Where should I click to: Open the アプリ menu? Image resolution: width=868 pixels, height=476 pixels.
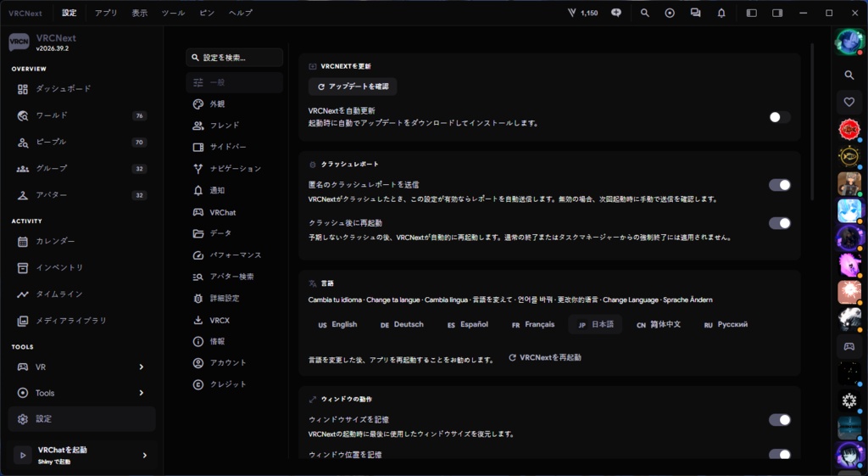coord(106,13)
